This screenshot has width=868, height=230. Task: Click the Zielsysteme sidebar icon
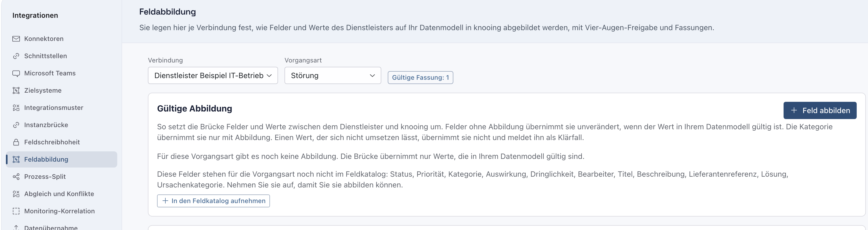[x=16, y=90]
